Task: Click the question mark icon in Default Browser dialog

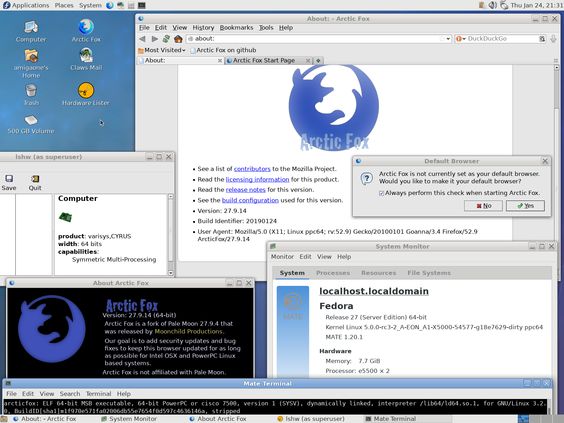Action: coord(367,178)
